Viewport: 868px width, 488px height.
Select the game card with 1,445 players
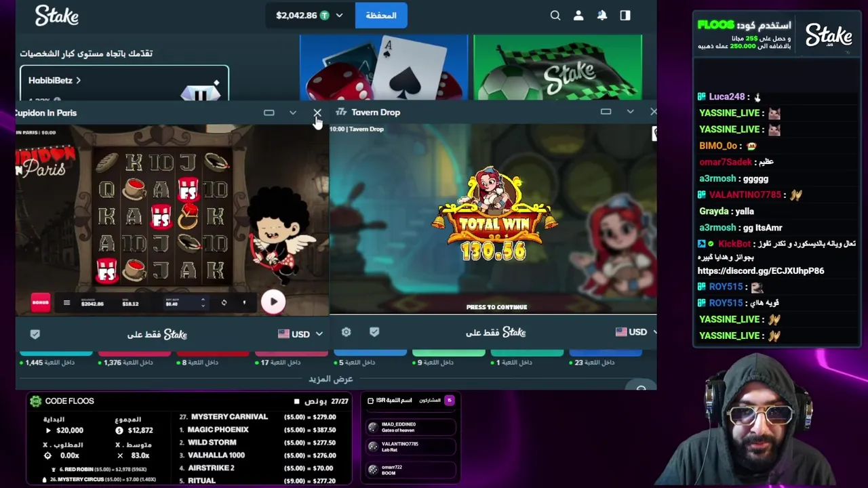coord(56,358)
